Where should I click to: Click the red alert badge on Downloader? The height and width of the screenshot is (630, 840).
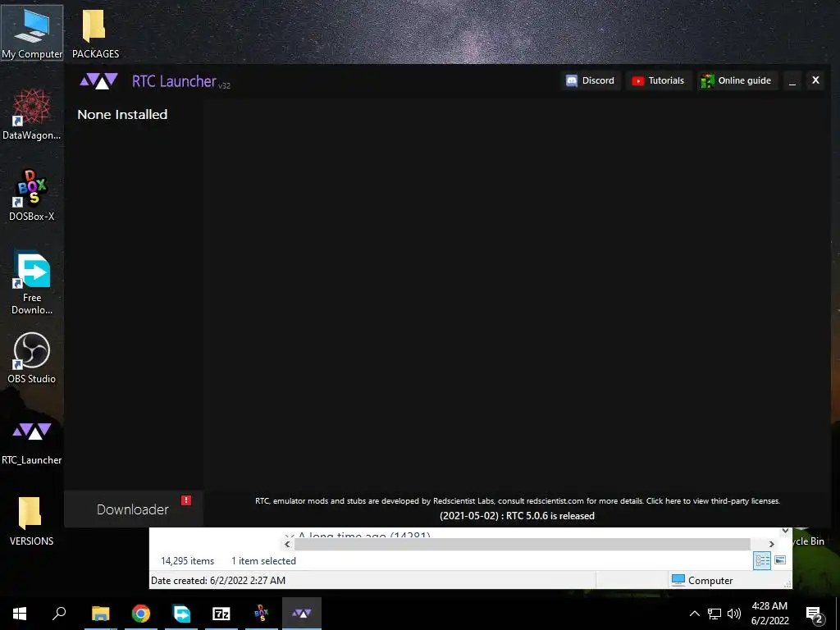tap(186, 500)
